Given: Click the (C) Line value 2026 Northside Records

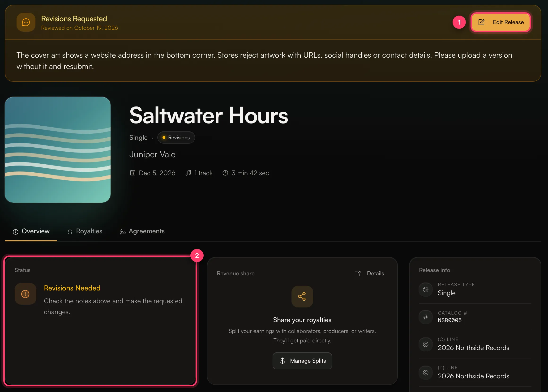Looking at the screenshot, I should tap(474, 348).
